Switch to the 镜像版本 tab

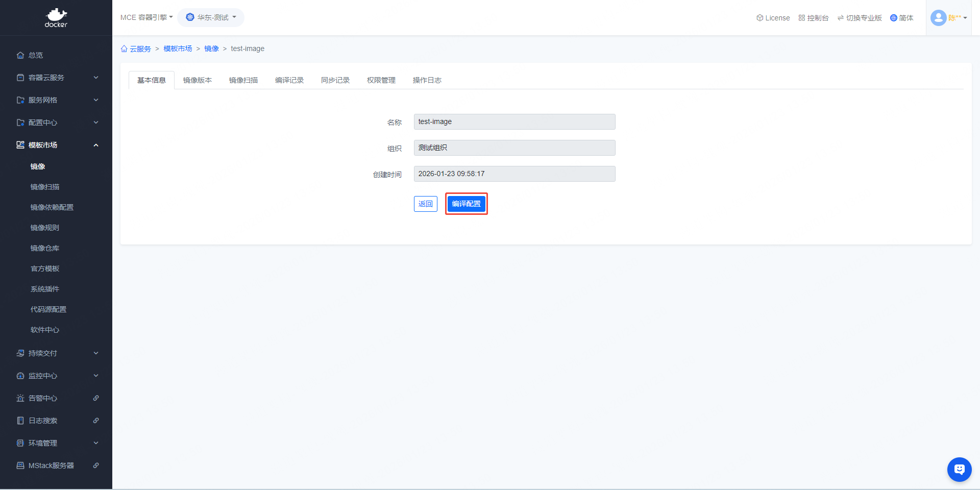point(198,80)
